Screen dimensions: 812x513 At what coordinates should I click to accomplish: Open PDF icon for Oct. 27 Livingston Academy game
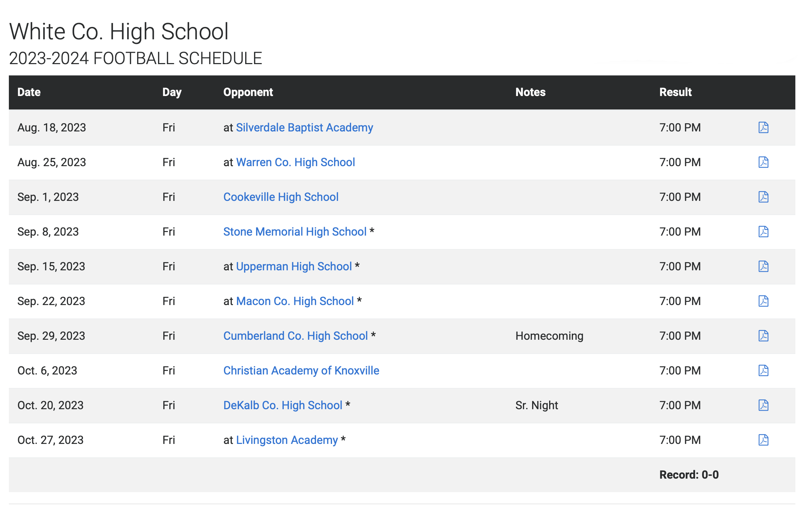763,440
